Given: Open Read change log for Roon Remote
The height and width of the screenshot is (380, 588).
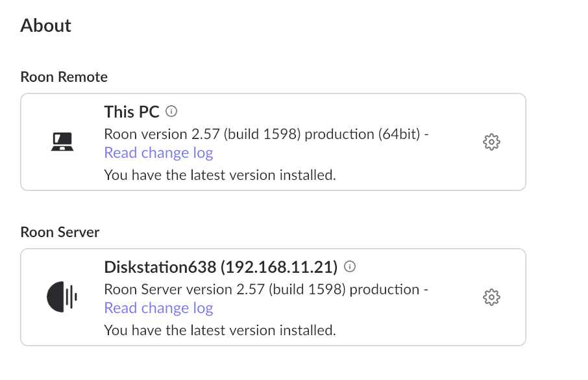Looking at the screenshot, I should point(158,153).
